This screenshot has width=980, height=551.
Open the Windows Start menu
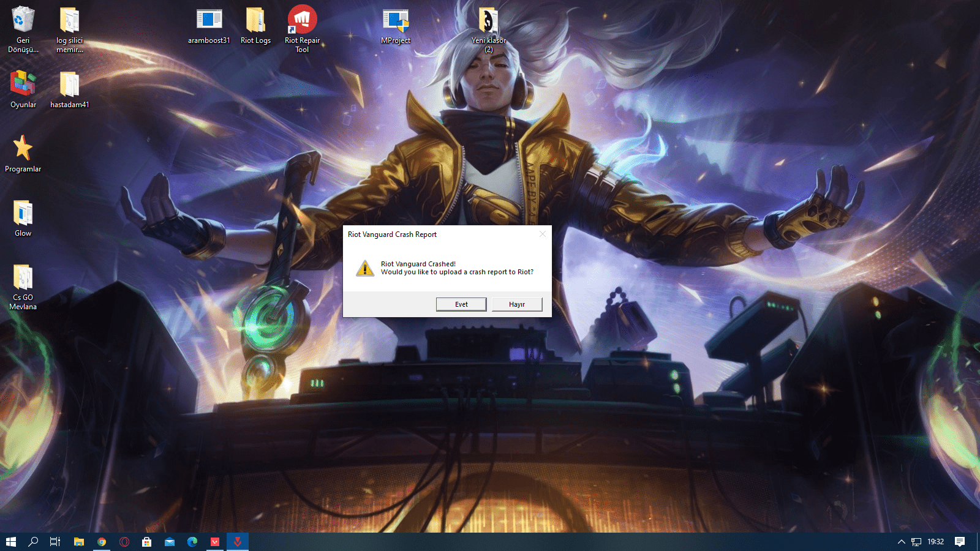(x=11, y=542)
